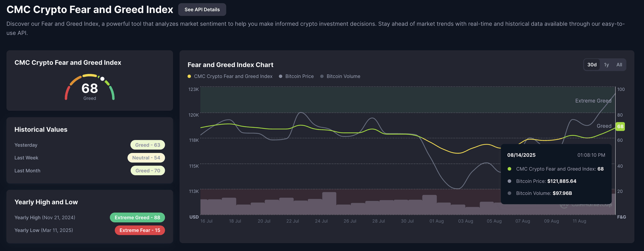Click the 03 Aug date axis label
Viewport: 644px width, 251px height.
465,221
